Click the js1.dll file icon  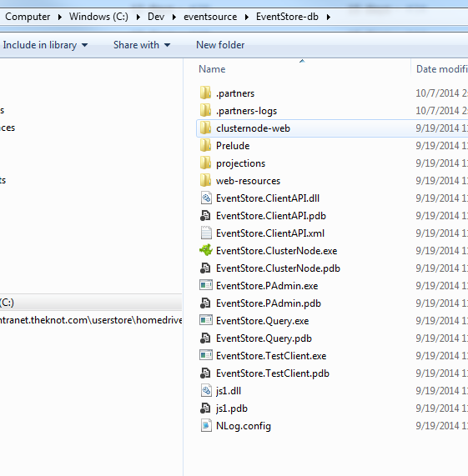206,390
